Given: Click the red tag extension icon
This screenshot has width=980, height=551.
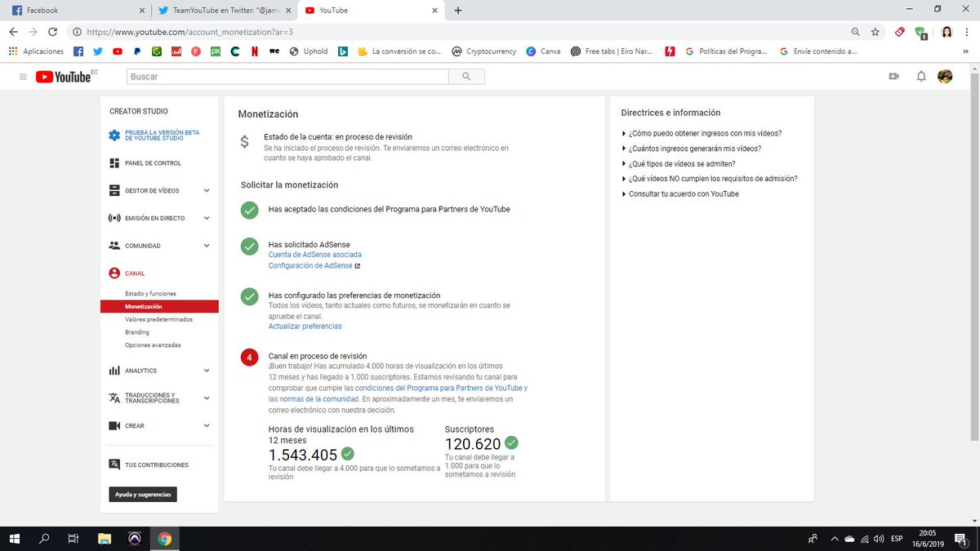Looking at the screenshot, I should click(x=899, y=32).
